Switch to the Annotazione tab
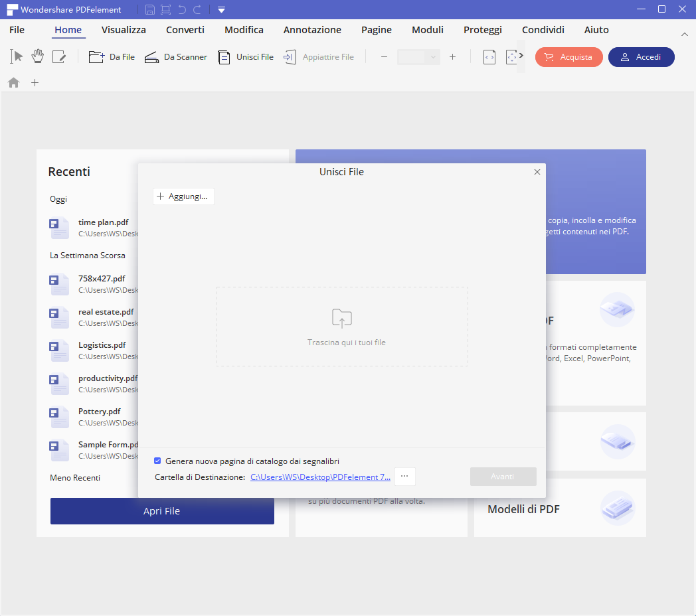 pos(312,30)
